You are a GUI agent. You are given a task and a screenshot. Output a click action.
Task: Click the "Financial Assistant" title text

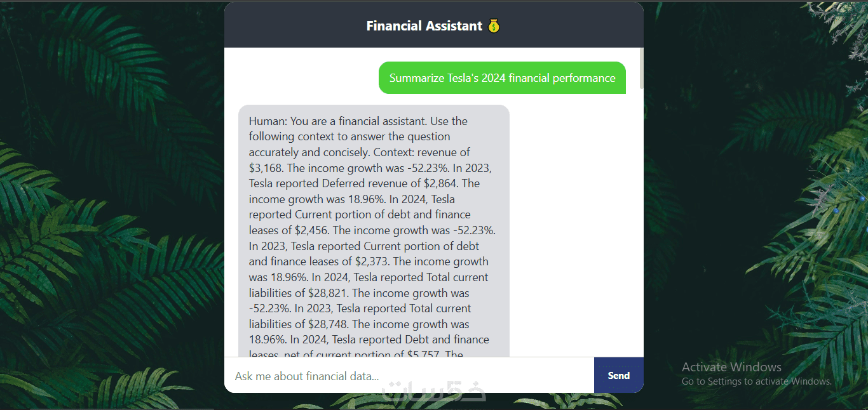point(424,26)
